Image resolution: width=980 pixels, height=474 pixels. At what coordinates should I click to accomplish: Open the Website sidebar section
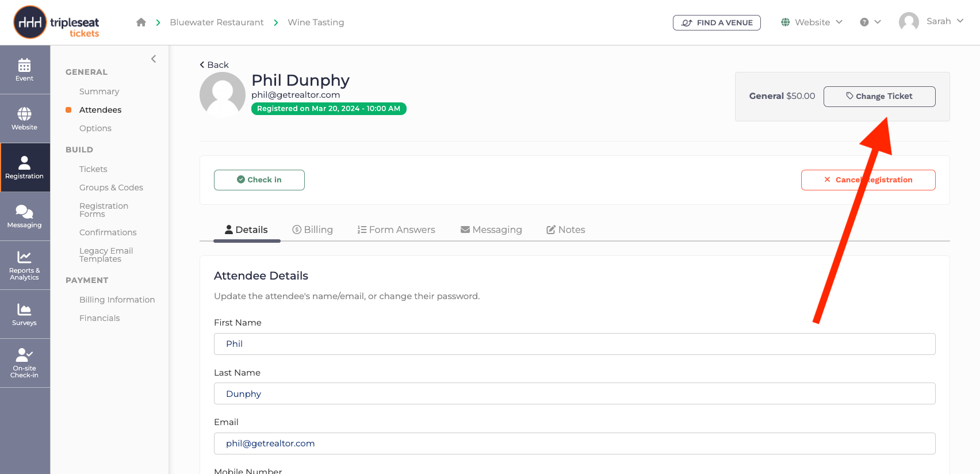25,118
